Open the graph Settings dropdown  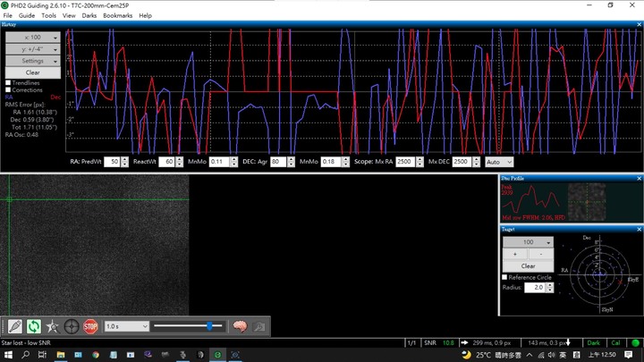[33, 61]
